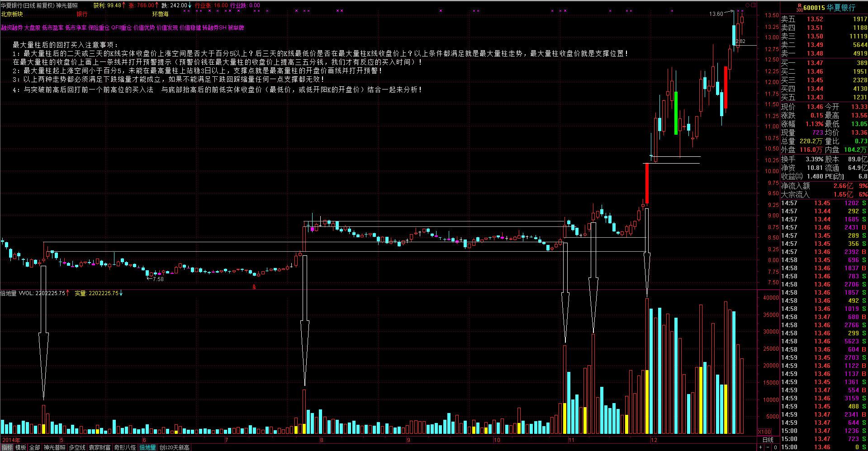
Task: Toggle the 模板 template mode button
Action: (21, 447)
